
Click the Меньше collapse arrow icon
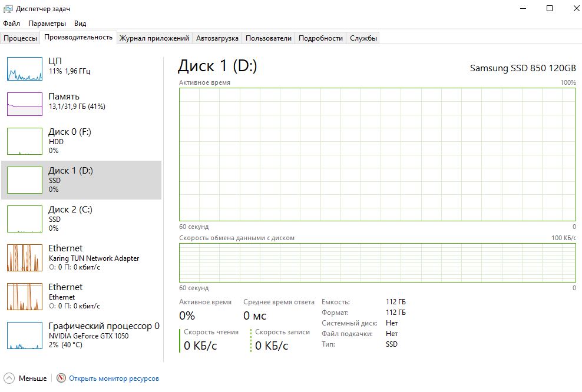pos(9,378)
